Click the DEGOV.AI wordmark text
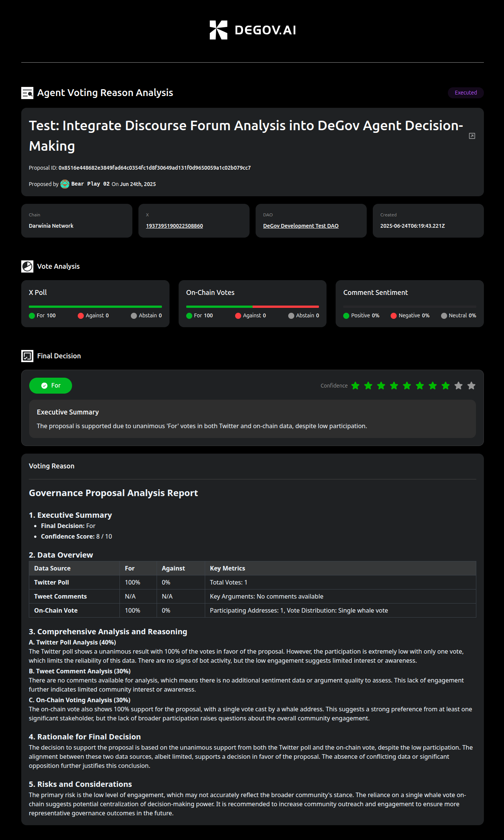Viewport: 504px width, 840px height. click(x=265, y=30)
